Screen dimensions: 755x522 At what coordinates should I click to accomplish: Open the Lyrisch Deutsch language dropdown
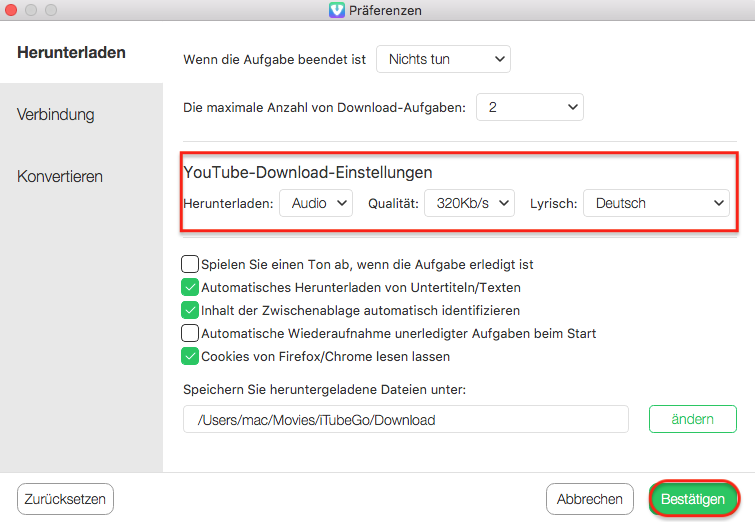coord(656,203)
